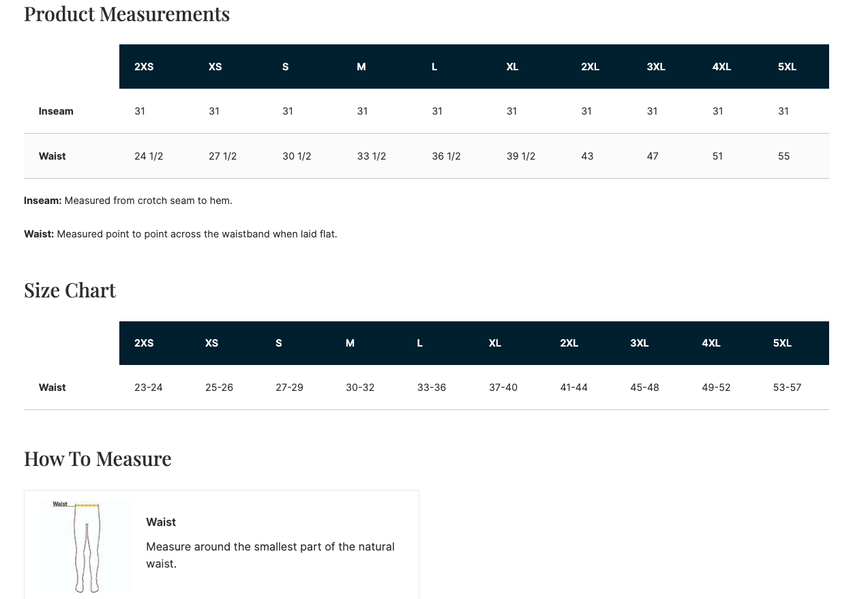Click the 23-24 waist range cell
Viewport: 868px width, 599px height.
click(x=149, y=388)
